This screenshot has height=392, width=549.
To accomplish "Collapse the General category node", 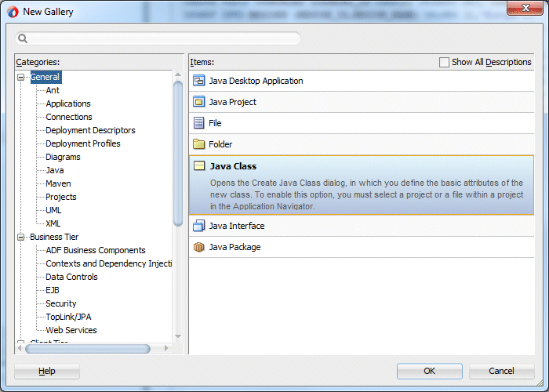I will tap(20, 77).
